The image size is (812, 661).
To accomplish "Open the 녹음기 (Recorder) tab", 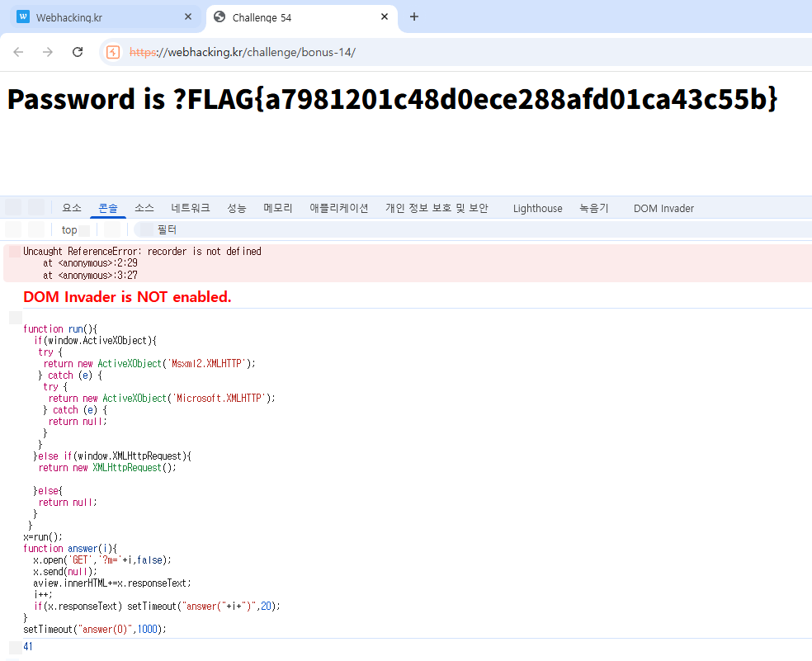I will click(594, 208).
